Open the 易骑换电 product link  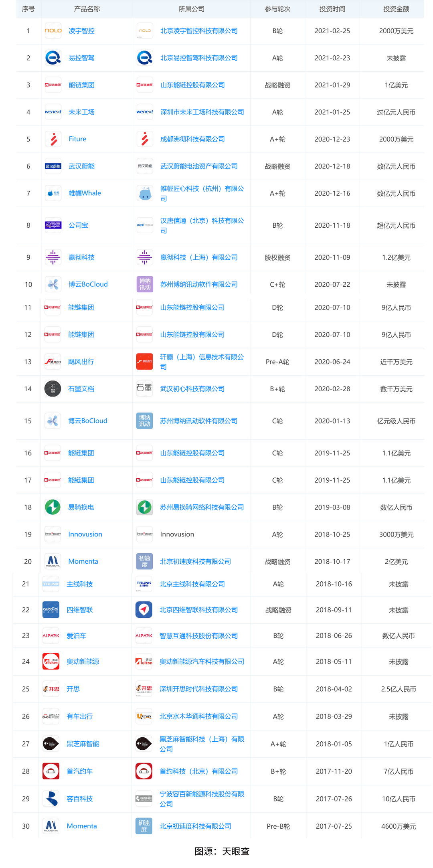coord(81,507)
